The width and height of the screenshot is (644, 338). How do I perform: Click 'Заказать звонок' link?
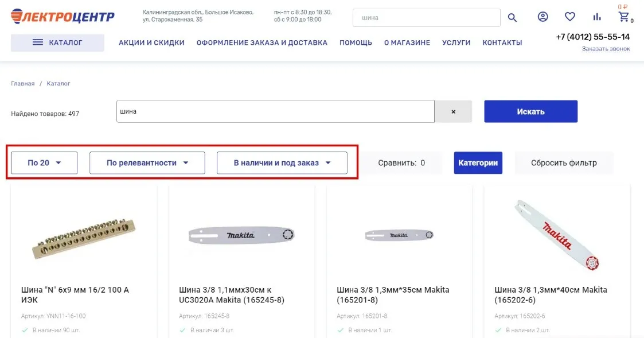pos(606,49)
